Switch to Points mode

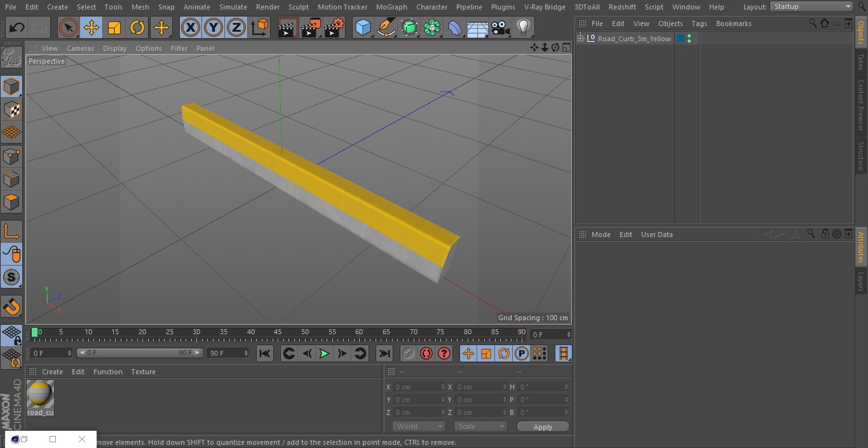pyautogui.click(x=11, y=156)
